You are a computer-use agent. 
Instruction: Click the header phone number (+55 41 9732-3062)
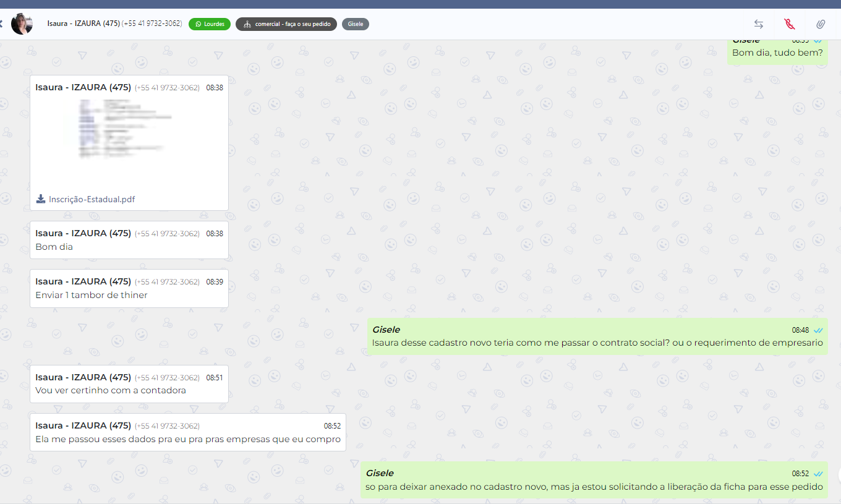click(x=152, y=23)
